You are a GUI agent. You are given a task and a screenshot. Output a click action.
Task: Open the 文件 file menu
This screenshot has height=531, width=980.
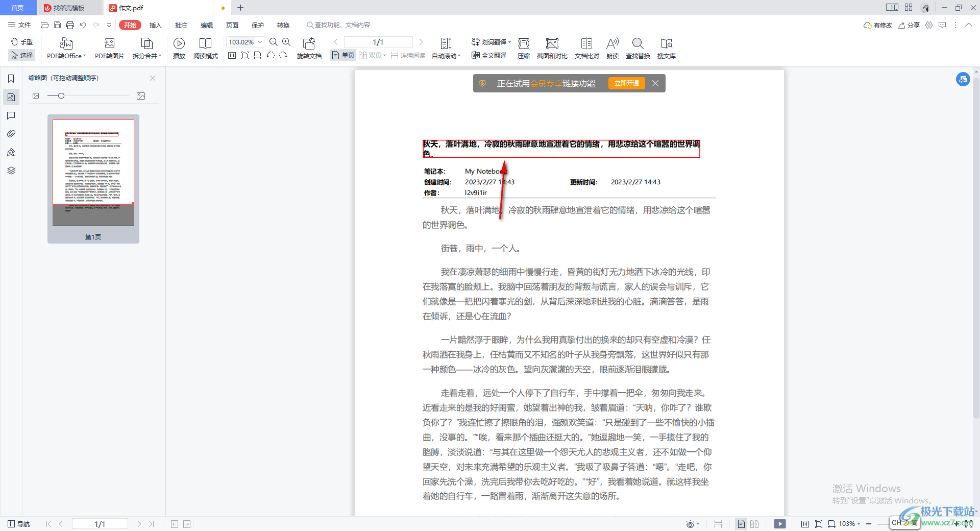(19, 25)
